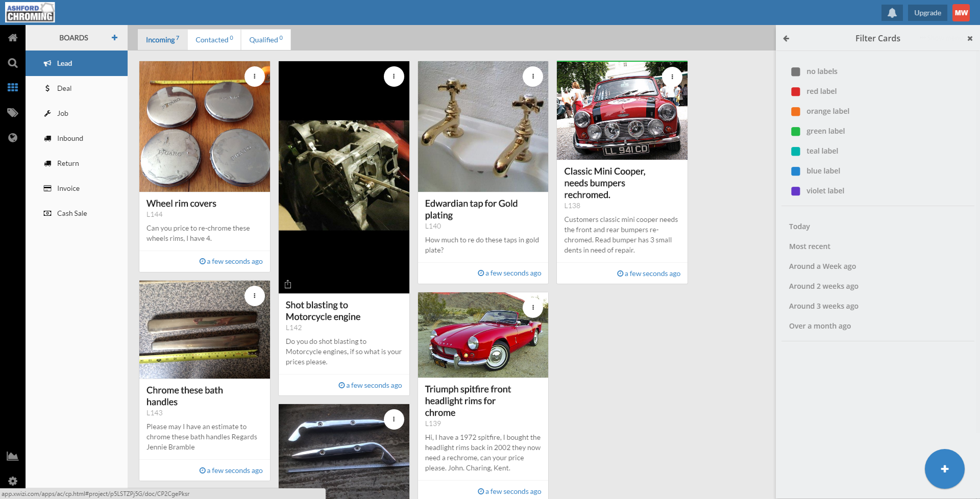Open options menu on Wheel rim covers card

(254, 77)
